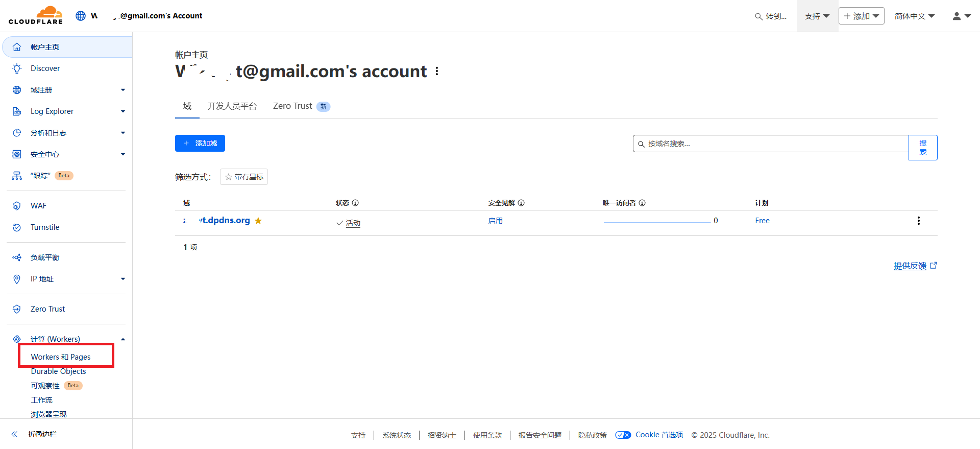Open the 简体中文 language dropdown
This screenshot has height=449, width=980.
(914, 16)
